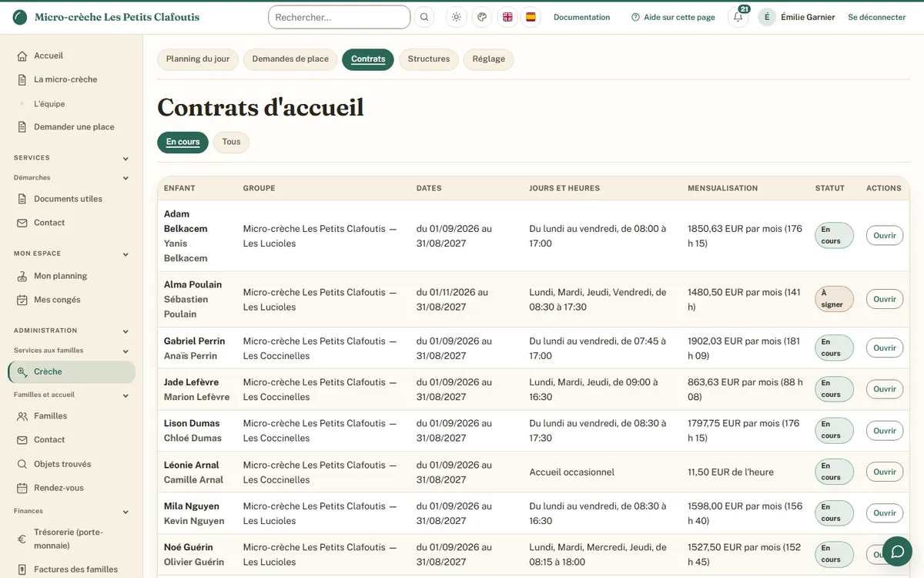Click the En cours badge in Jade Lefèvre's row
This screenshot has width=924, height=578.
point(835,389)
